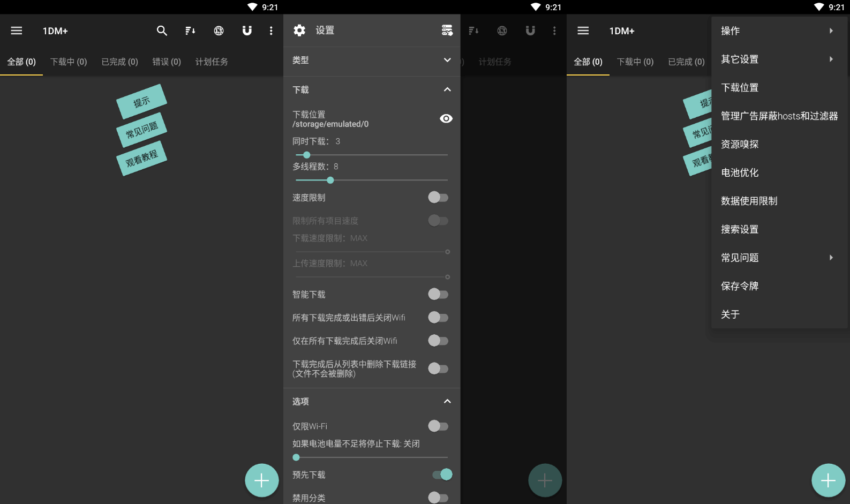Open sort order icon in left screen
The image size is (850, 504).
click(x=190, y=31)
